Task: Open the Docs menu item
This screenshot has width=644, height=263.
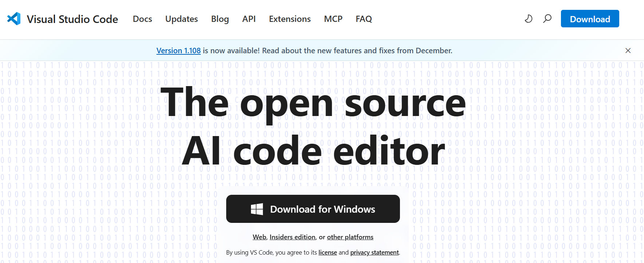Action: click(x=142, y=19)
